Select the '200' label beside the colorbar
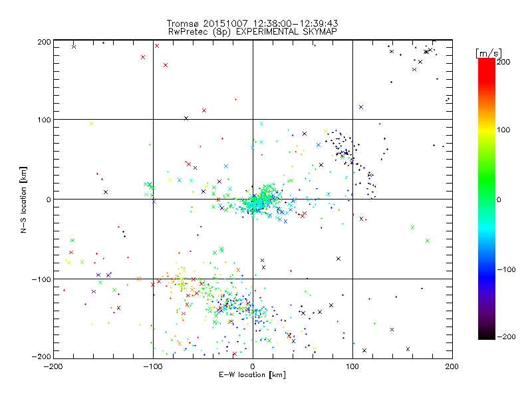 [x=503, y=62]
